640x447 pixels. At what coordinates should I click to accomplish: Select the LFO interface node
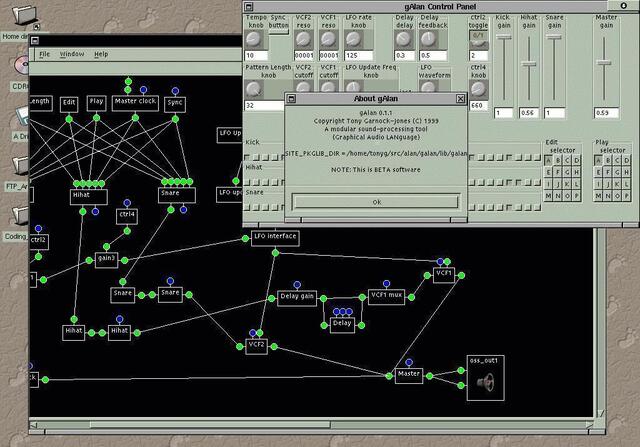[274, 236]
